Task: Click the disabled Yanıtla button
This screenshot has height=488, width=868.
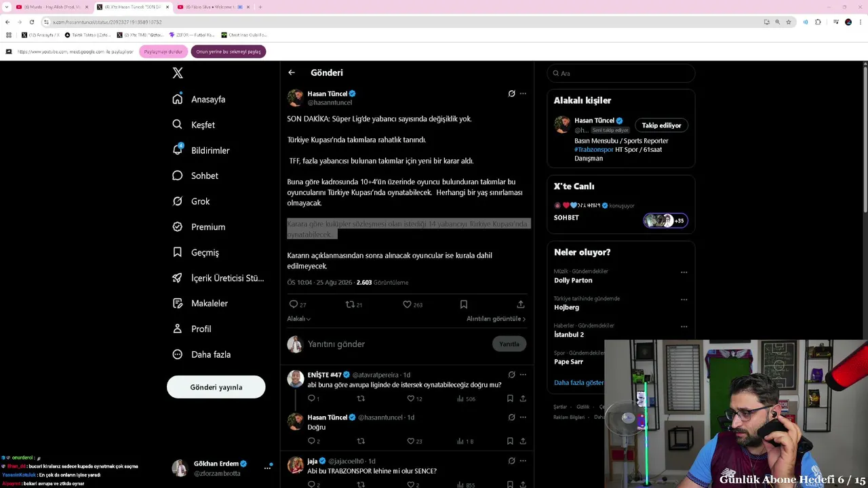Action: coord(509,344)
